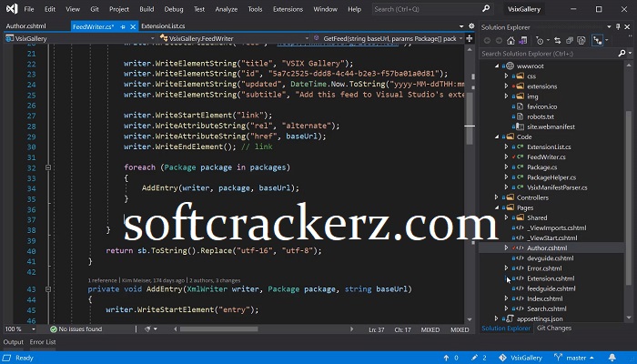The image size is (637, 364).
Task: Expand the appsettings.json node
Action: pos(497,318)
